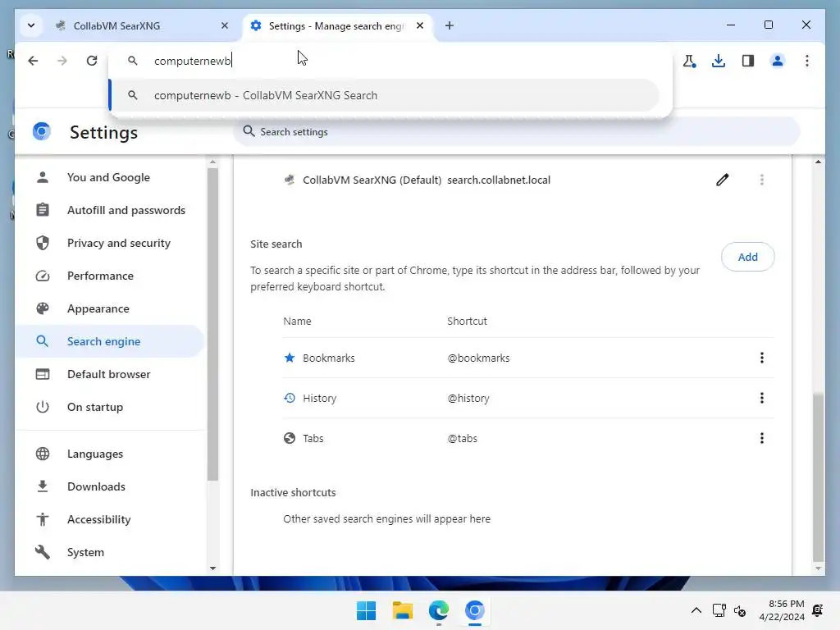Open the tab search dropdown
The image size is (840, 630).
click(31, 25)
